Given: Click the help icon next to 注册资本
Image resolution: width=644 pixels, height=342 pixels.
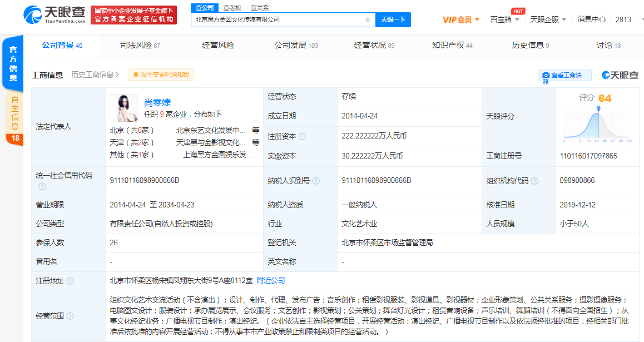Looking at the screenshot, I should point(303,136).
